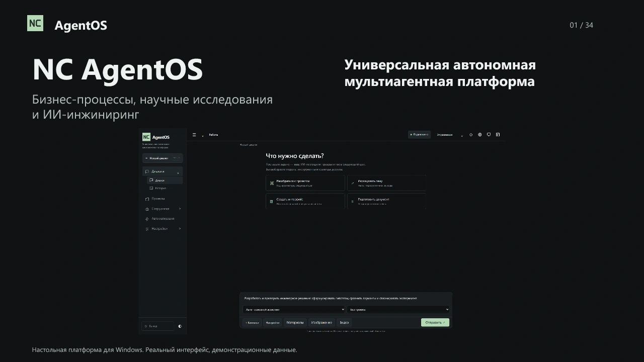This screenshot has height=362, width=644.
Task: Open the Работа dropdown in the top bar
Action: click(x=211, y=135)
